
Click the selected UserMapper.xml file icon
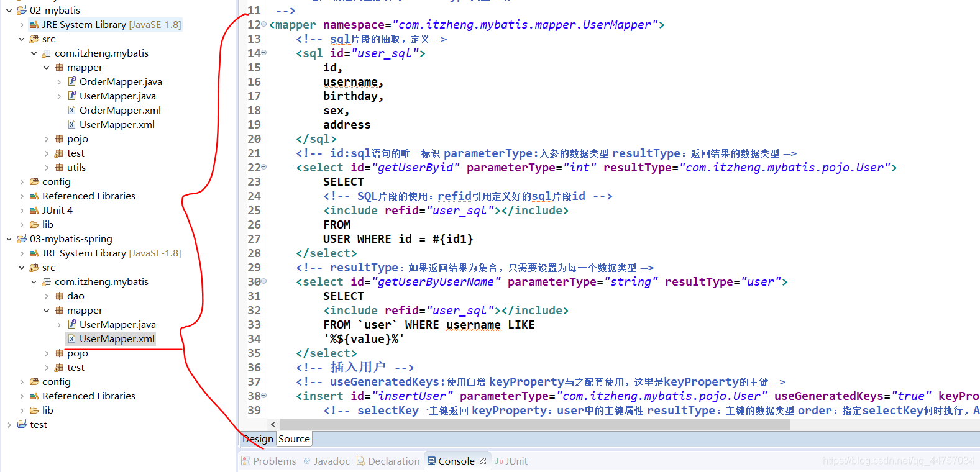(x=72, y=339)
